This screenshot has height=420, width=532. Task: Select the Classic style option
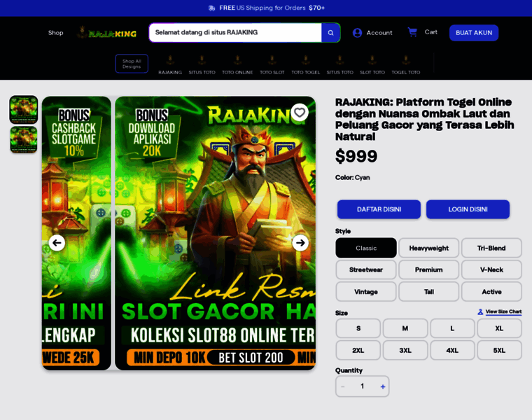tap(365, 248)
